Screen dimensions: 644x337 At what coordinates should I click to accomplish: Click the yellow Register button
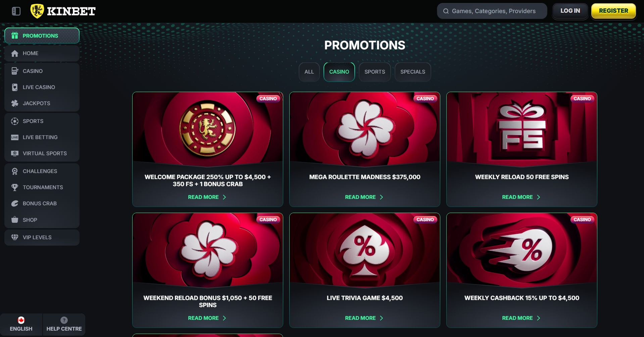(613, 11)
